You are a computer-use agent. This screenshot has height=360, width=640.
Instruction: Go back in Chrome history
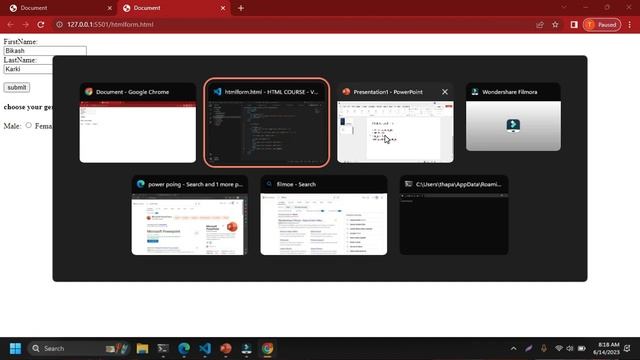pyautogui.click(x=10, y=24)
